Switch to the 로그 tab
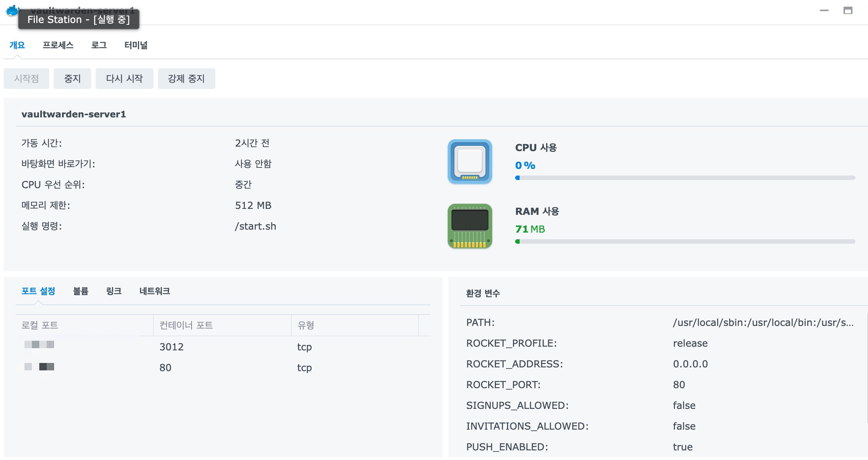This screenshot has width=868, height=460. (x=99, y=45)
